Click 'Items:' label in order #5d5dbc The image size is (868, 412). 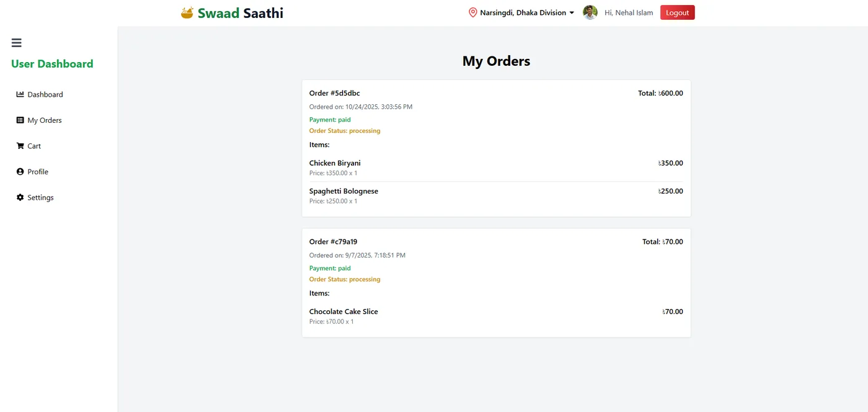319,145
